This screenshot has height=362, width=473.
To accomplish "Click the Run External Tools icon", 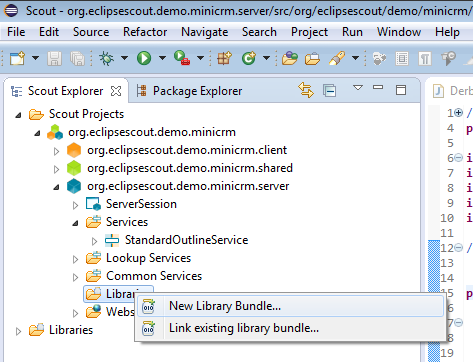I will pyautogui.click(x=182, y=58).
